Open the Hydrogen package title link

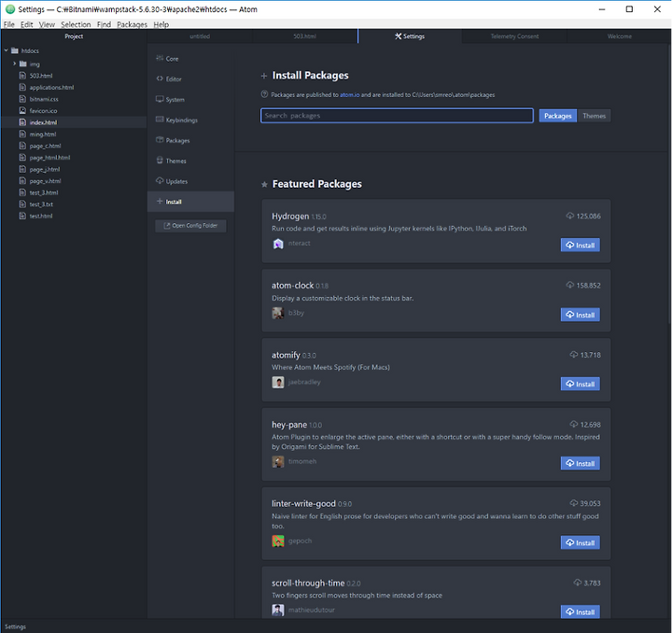click(290, 216)
